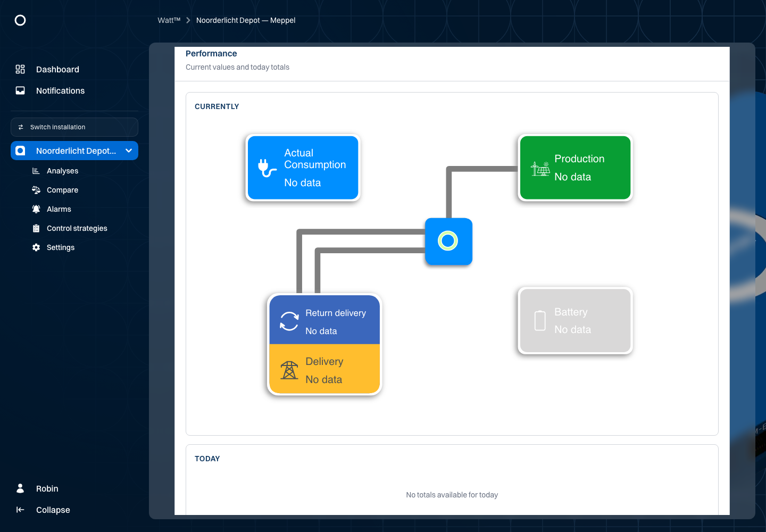Click the Noorderlicht Depot installation icon
Viewport: 766px width, 532px height.
20,151
